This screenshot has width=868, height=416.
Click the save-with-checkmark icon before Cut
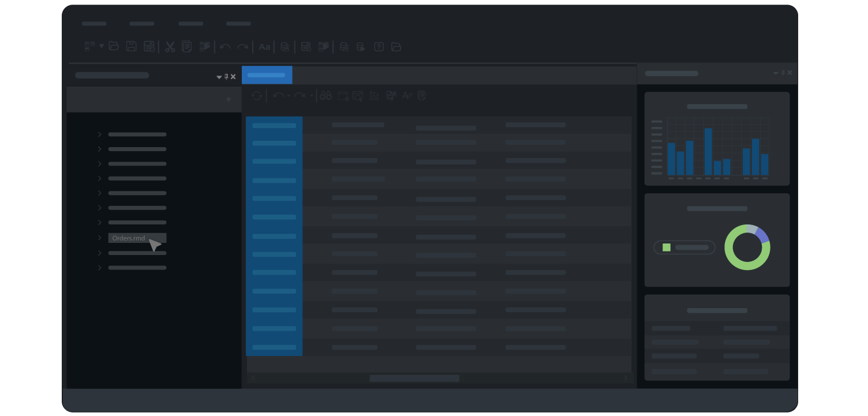coord(149,47)
